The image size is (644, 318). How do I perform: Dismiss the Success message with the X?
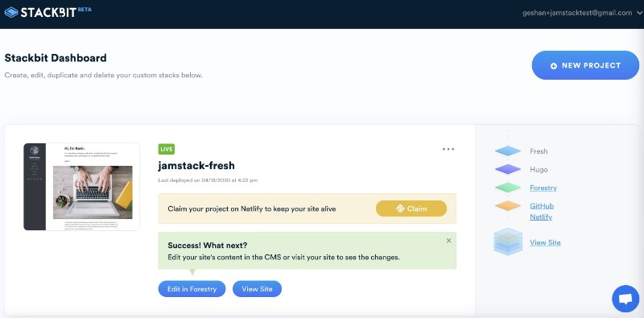[448, 241]
